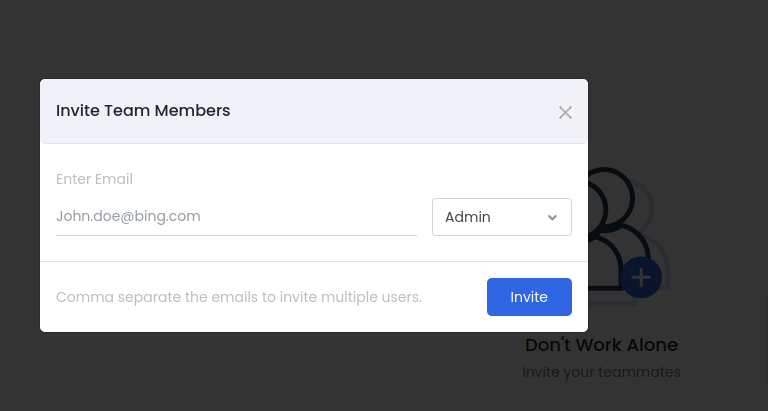Click the underline of the email input
Viewport: 768px width, 411px height.
coord(236,235)
